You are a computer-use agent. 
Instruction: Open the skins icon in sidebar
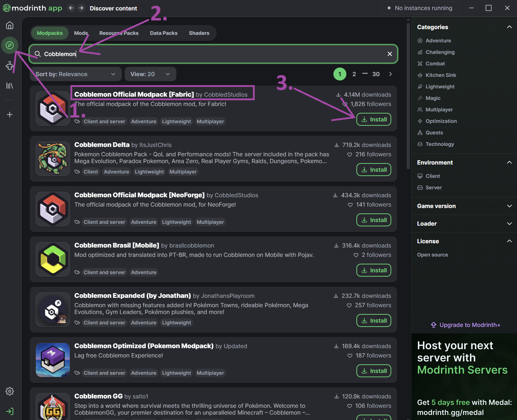click(x=10, y=66)
